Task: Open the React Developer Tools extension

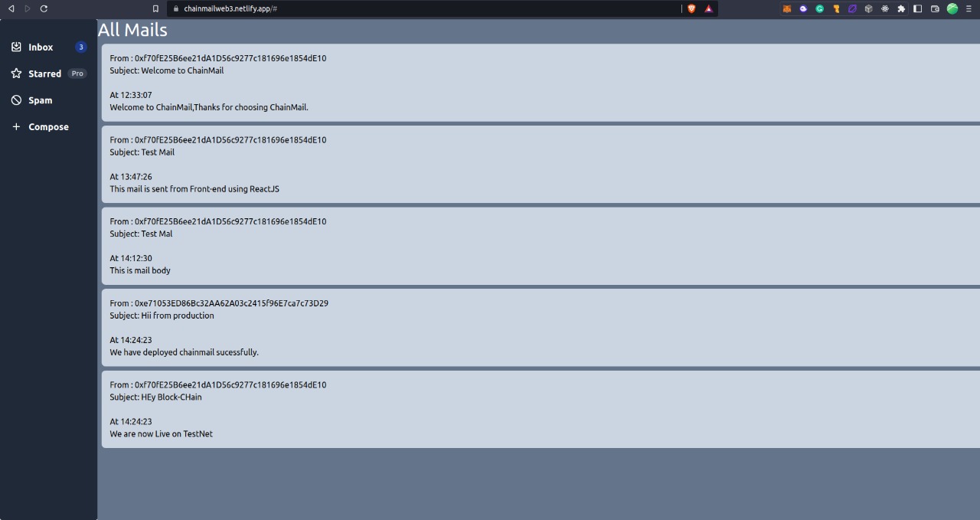Action: [885, 8]
